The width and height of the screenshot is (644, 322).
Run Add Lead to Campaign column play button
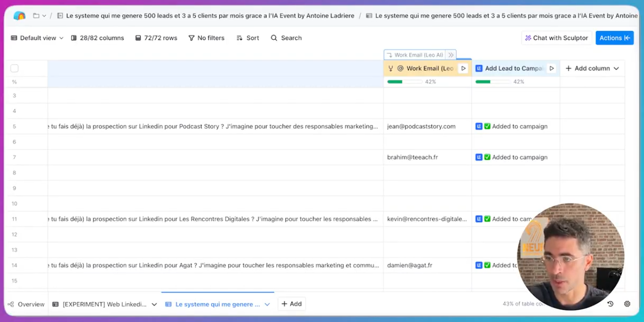point(552,69)
